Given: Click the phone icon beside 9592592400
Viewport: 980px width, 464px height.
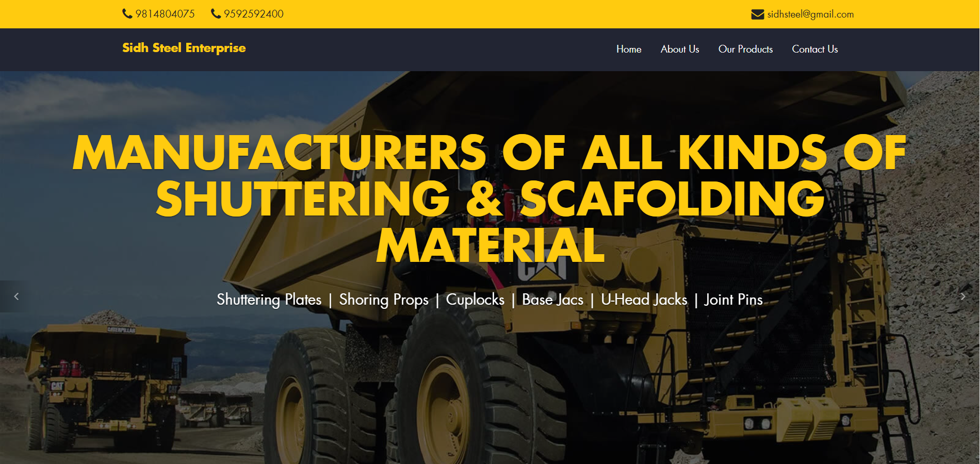Looking at the screenshot, I should pyautogui.click(x=216, y=14).
